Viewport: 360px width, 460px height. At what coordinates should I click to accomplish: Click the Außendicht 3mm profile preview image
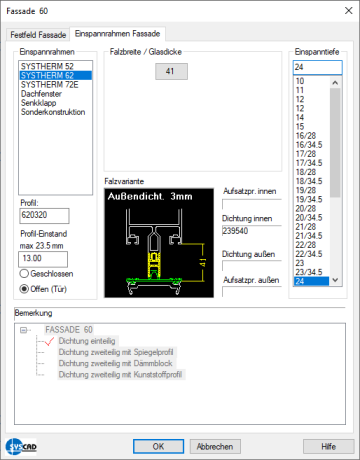159,243
